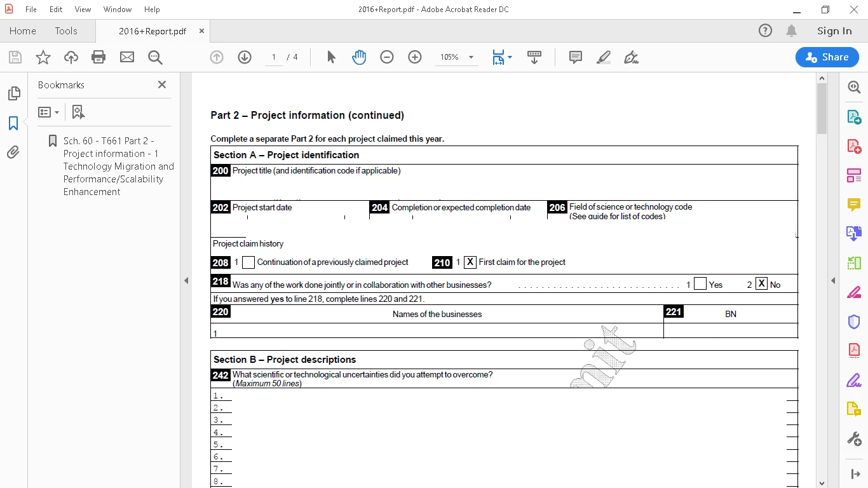Open the View menu
This screenshot has width=868, height=488.
(83, 10)
